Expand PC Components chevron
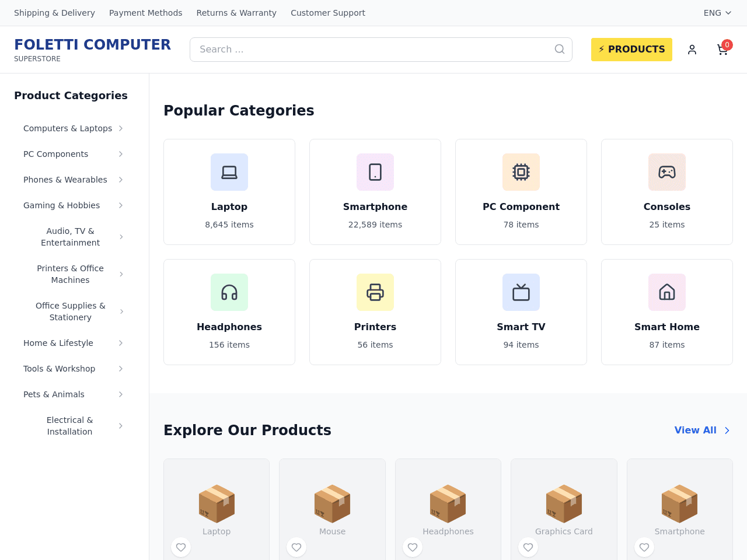Image resolution: width=747 pixels, height=560 pixels. [x=121, y=154]
